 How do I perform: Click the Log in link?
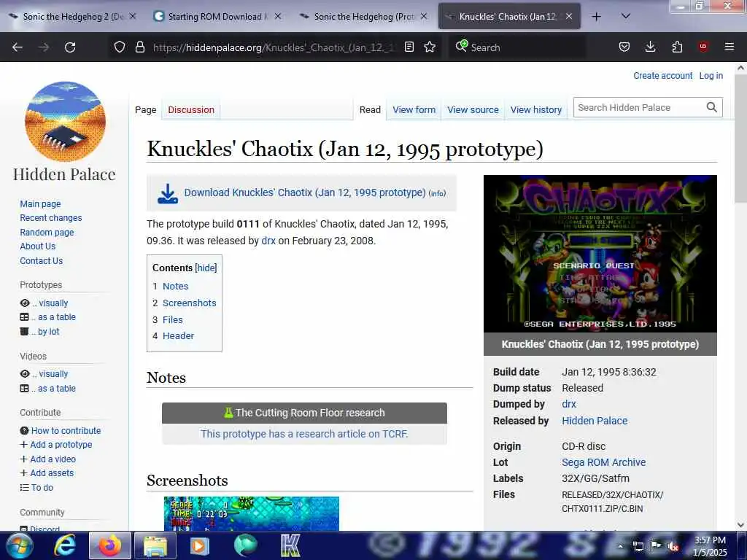(711, 75)
